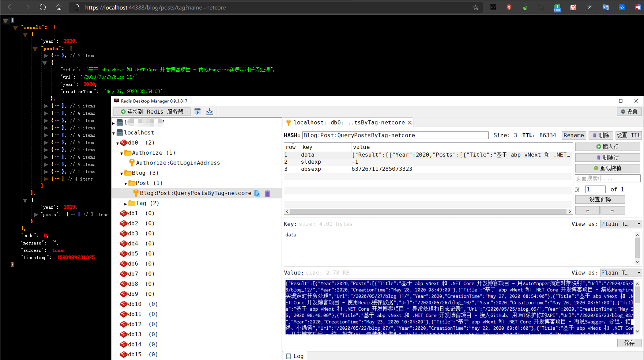Collapse the db0 database node
Image resolution: width=644 pixels, height=360 pixels.
[x=117, y=143]
